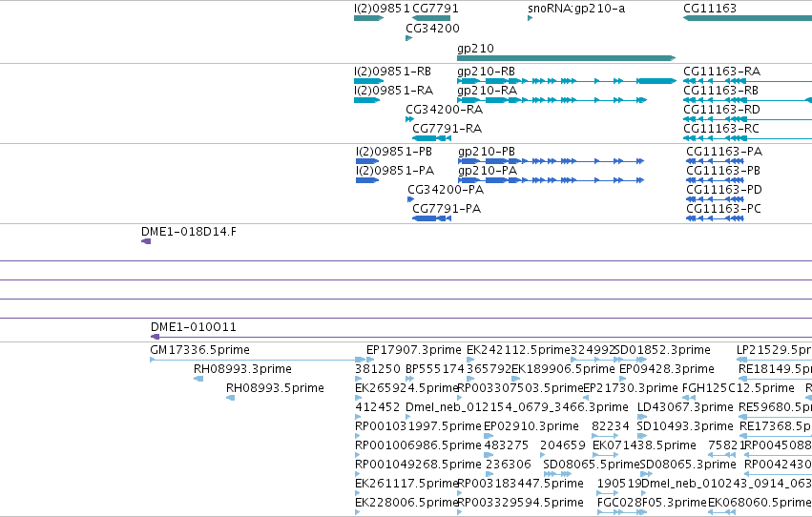Select the EP21730.3prime EST label
This screenshot has width=812, height=517.
tap(631, 388)
